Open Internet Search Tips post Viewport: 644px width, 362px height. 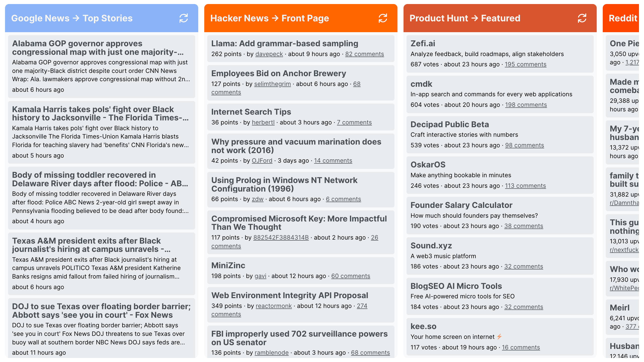click(x=251, y=112)
